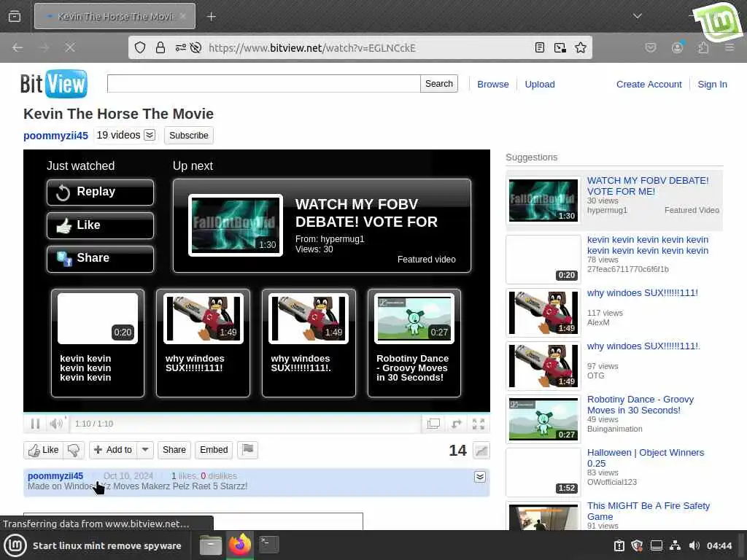Open the terminal in the taskbar
Viewport: 747px width, 560px height.
point(268,545)
